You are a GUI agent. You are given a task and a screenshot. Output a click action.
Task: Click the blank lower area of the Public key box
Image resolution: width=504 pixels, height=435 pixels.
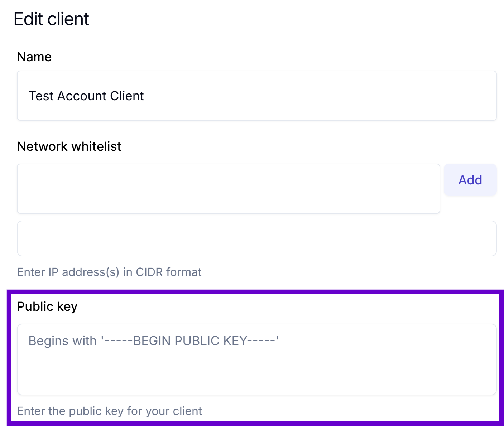256,376
